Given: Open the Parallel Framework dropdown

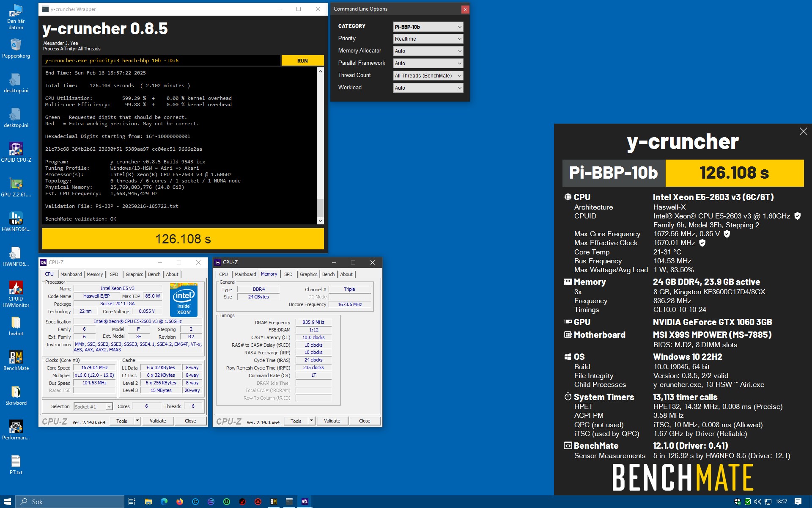Looking at the screenshot, I should 428,63.
